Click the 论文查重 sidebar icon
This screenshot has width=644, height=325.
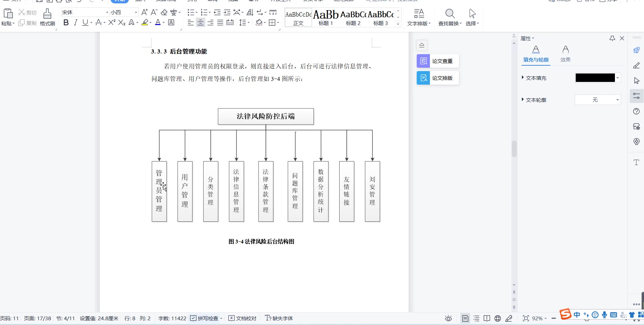pyautogui.click(x=423, y=61)
